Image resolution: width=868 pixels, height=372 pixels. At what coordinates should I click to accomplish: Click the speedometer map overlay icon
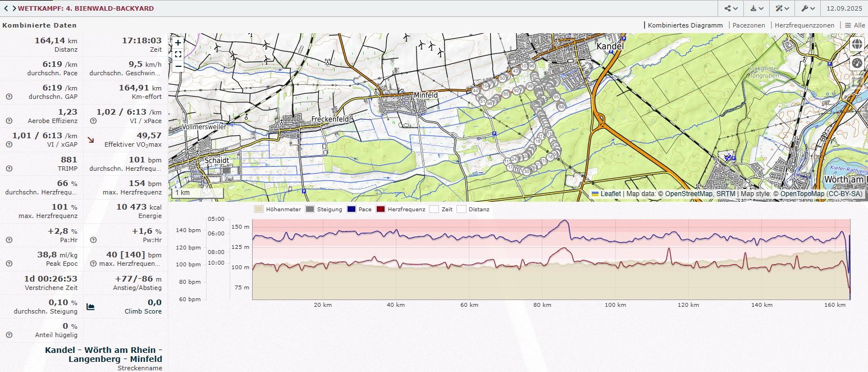[x=857, y=62]
